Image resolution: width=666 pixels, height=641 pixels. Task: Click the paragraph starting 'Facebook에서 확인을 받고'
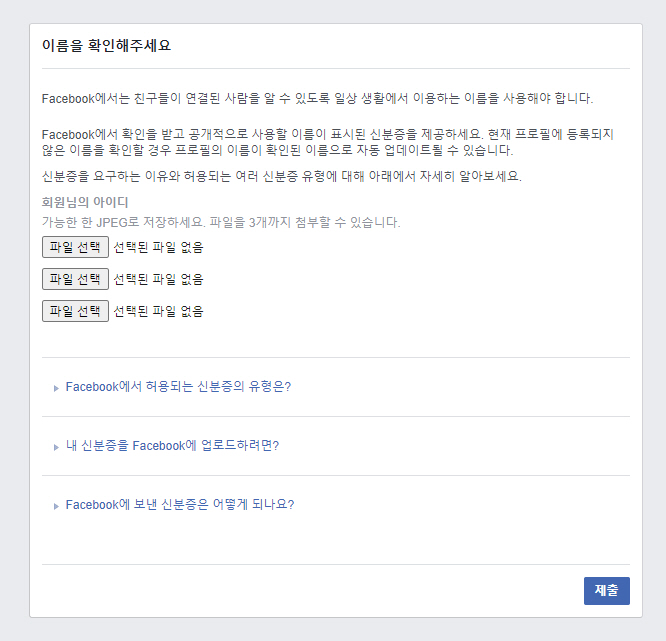tap(328, 142)
